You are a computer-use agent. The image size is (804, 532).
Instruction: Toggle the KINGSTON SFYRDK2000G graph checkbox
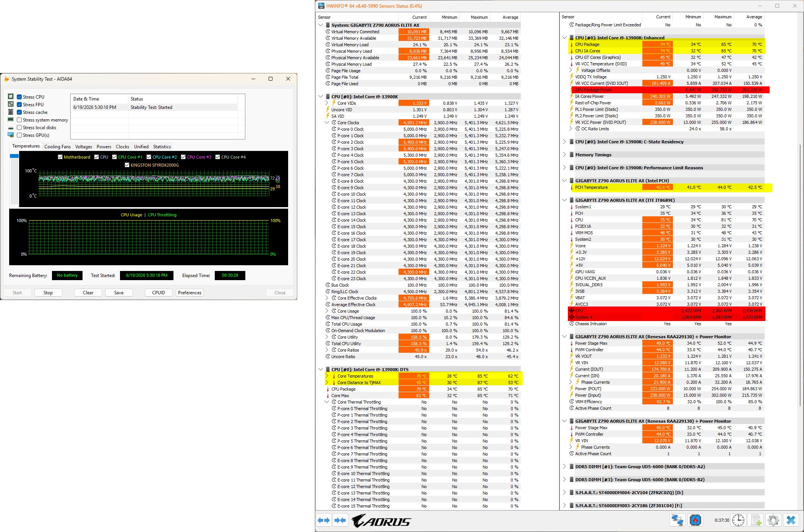point(127,165)
